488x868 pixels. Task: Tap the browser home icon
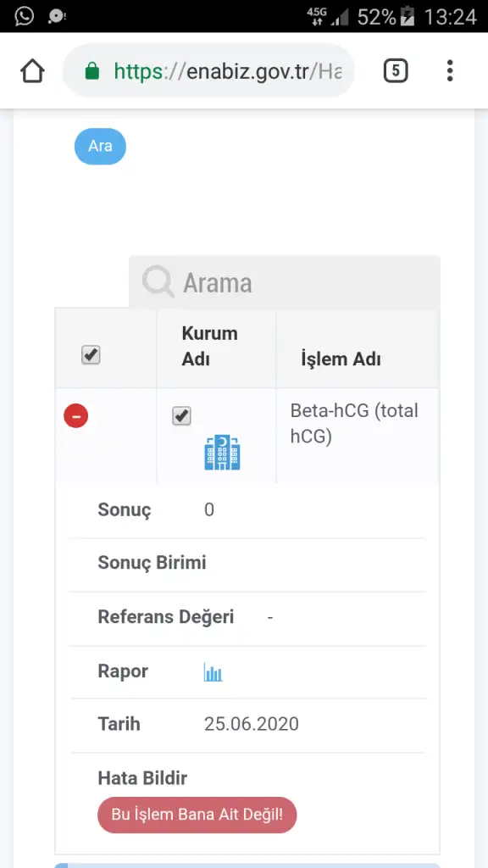pyautogui.click(x=32, y=71)
